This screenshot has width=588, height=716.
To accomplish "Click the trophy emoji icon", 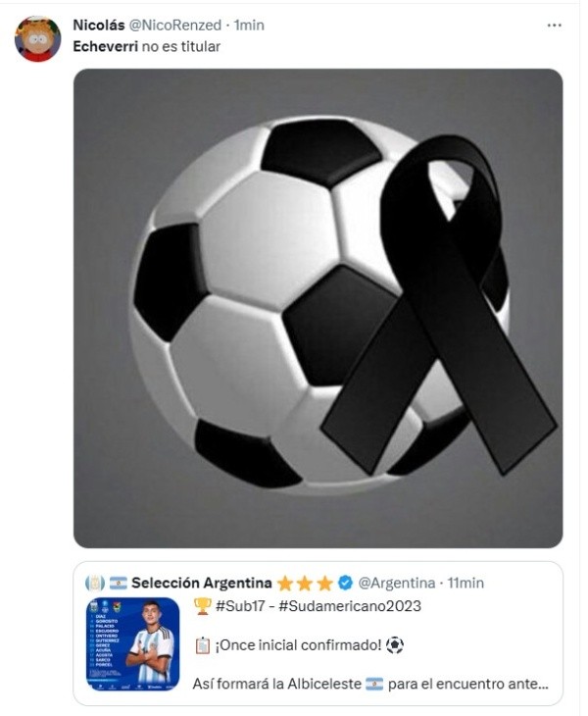I will pos(202,606).
